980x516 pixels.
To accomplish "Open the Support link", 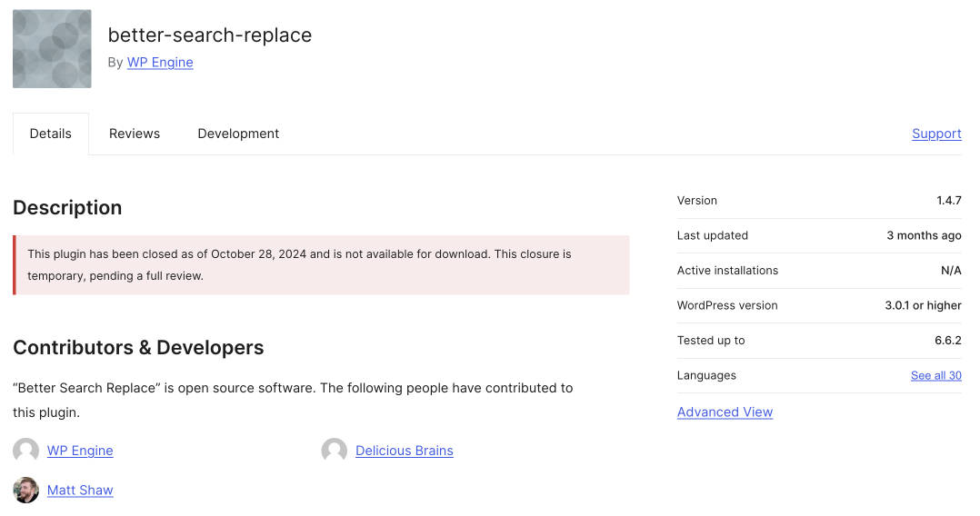I will (x=936, y=134).
